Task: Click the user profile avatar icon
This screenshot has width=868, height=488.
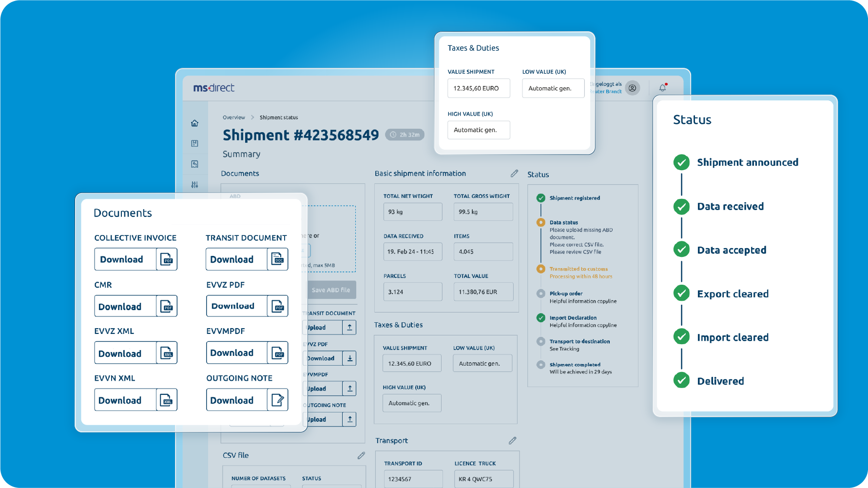Action: coord(632,88)
